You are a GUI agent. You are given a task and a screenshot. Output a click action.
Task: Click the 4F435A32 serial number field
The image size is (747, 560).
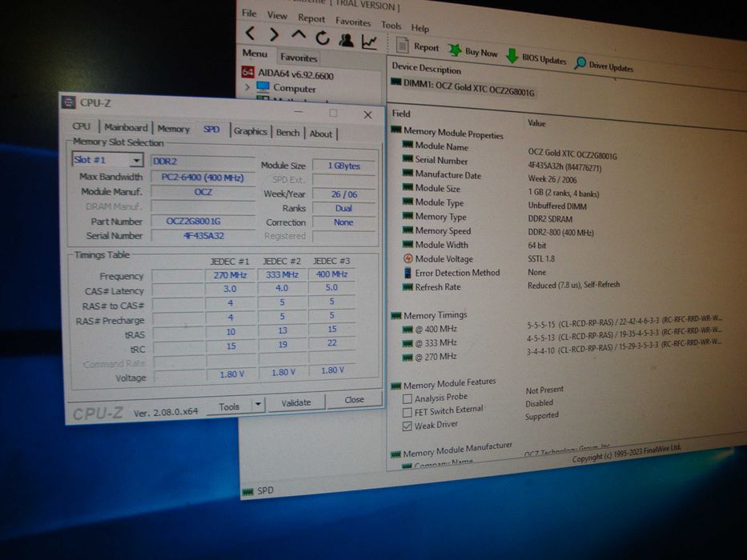(x=203, y=235)
